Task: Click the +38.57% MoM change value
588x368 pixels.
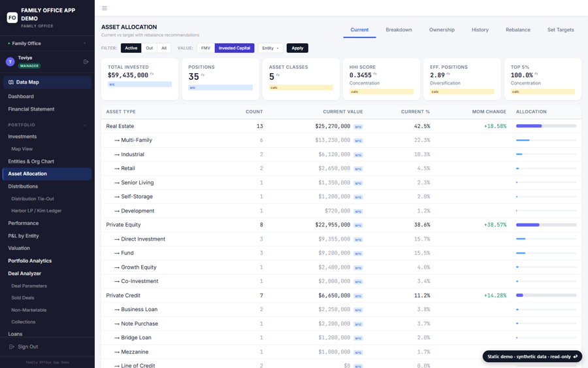Action: (x=495, y=225)
